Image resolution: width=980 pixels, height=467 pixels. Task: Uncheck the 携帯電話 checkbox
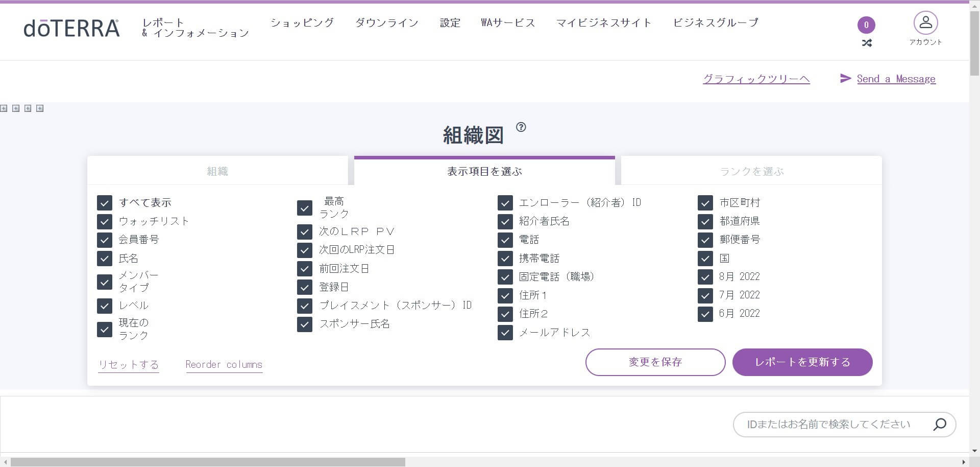[505, 259]
